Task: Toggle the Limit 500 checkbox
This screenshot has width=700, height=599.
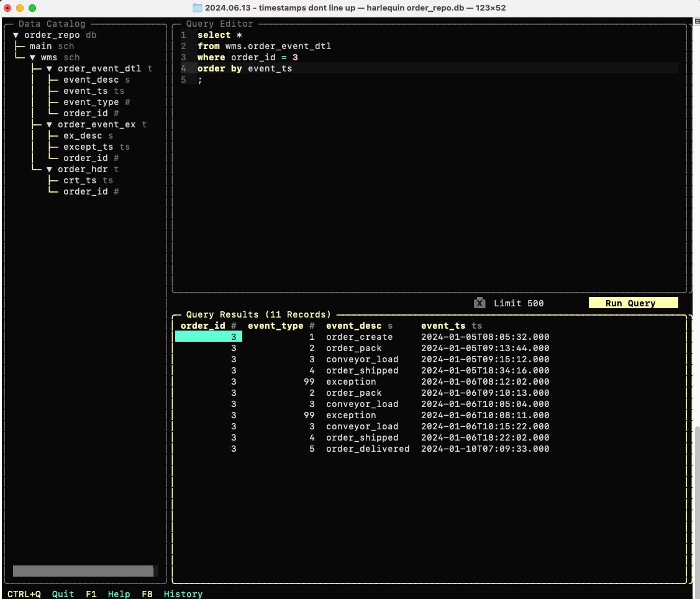Action: (480, 303)
